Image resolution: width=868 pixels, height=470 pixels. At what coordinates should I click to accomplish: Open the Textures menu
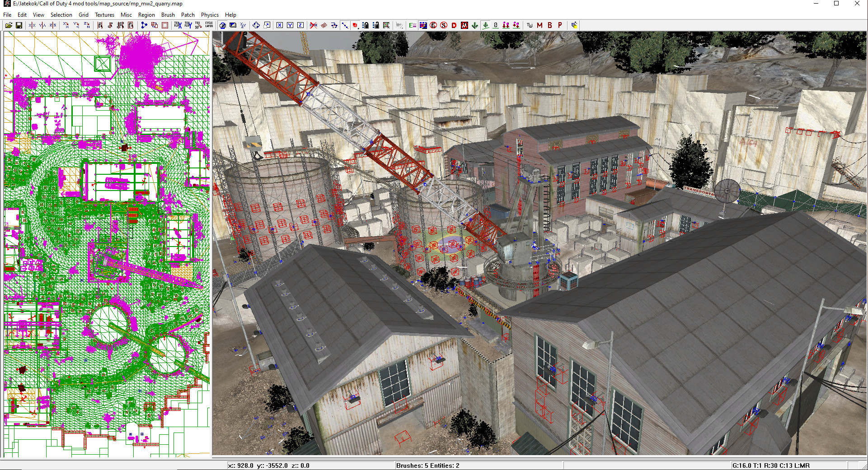[104, 14]
